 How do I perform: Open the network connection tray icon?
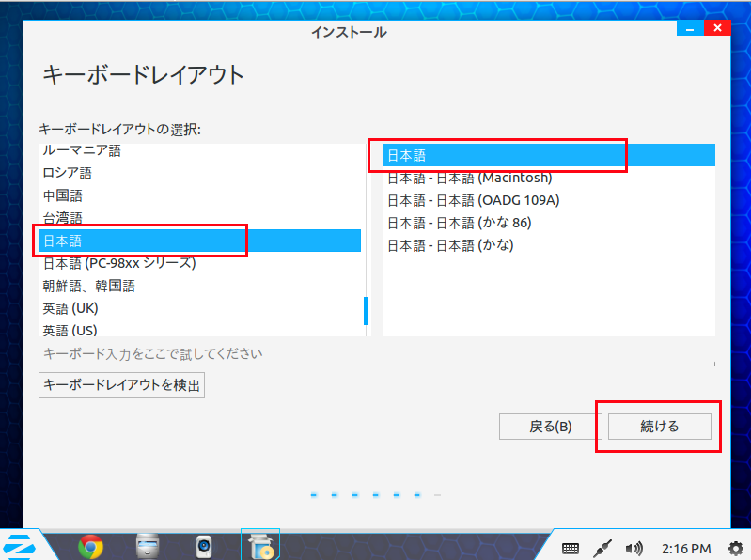[x=602, y=549]
